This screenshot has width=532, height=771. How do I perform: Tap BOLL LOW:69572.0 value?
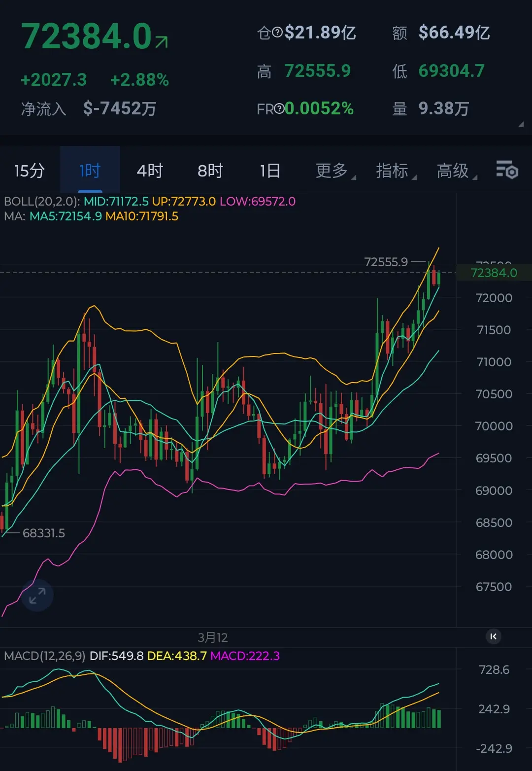click(x=258, y=201)
